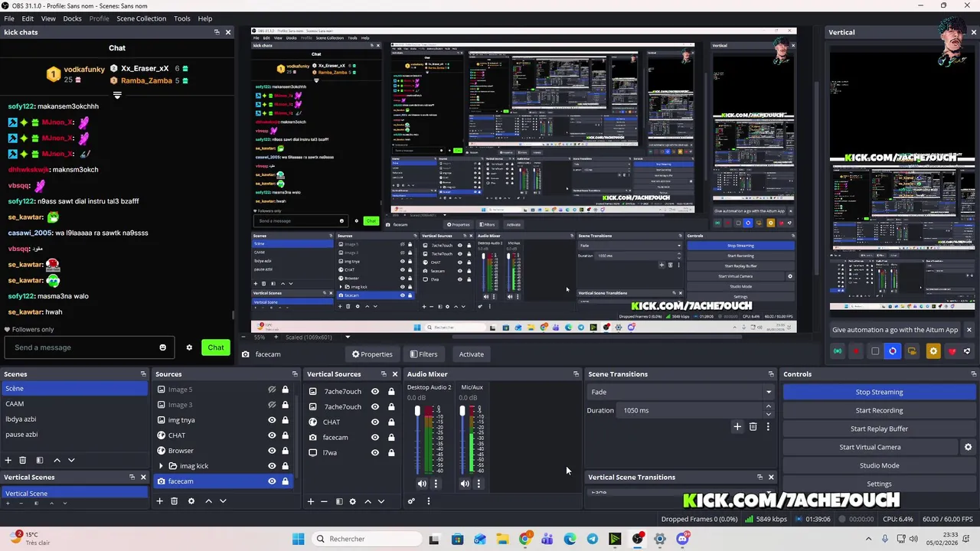Open the chat settings gear icon
980x551 pixels.
[189, 347]
